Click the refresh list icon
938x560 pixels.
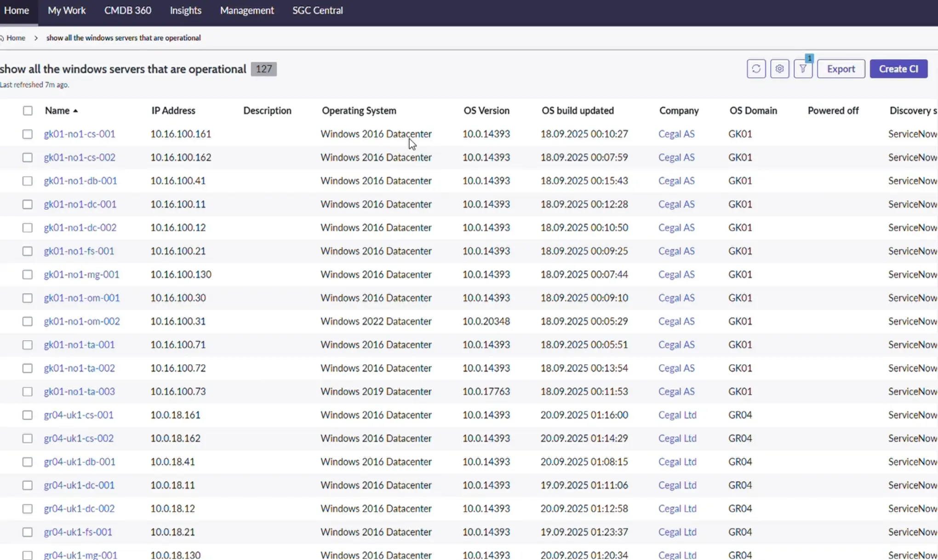(x=756, y=69)
